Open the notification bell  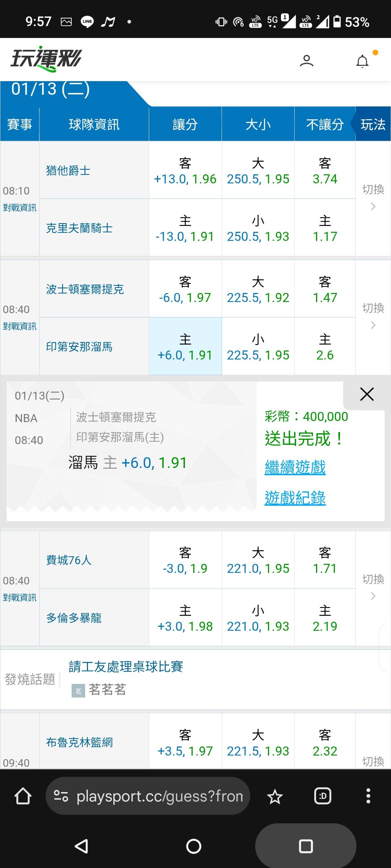(362, 61)
